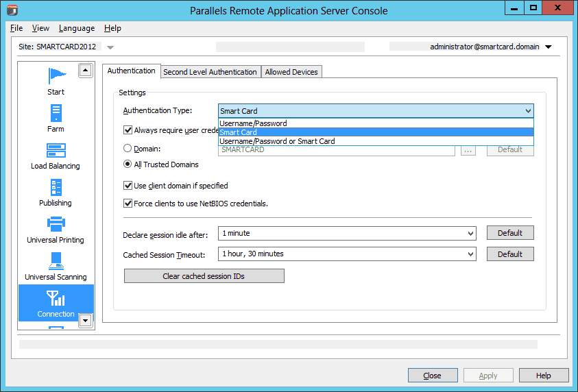Viewport: 578px width, 392px height.
Task: Click the Apply button
Action: (488, 375)
